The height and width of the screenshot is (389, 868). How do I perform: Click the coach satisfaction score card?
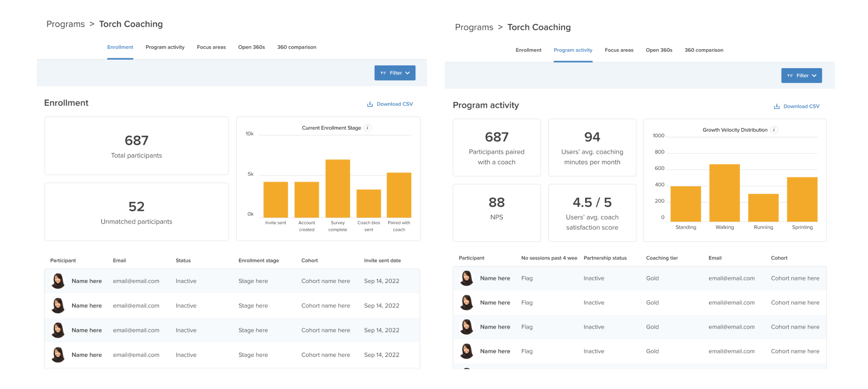point(592,213)
